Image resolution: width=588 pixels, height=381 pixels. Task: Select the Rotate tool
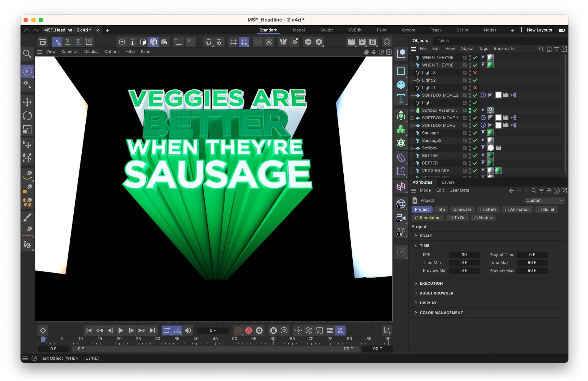pyautogui.click(x=27, y=116)
